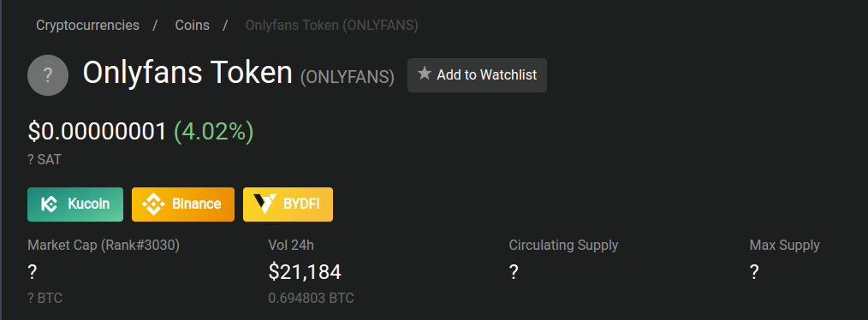Click the $0.00000001 price value
Viewport: 868px width, 320px height.
click(x=97, y=132)
